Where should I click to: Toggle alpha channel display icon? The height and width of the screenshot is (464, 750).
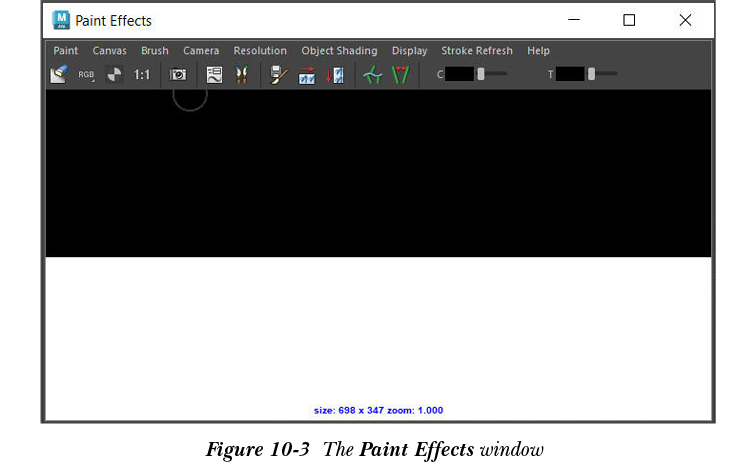click(x=114, y=74)
